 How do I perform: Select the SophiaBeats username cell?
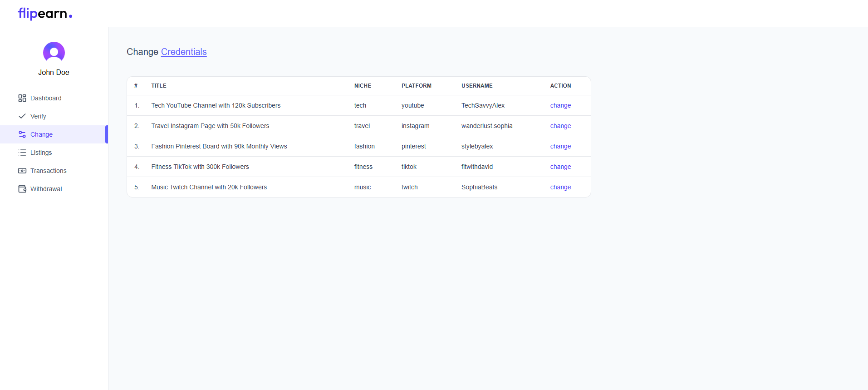479,187
